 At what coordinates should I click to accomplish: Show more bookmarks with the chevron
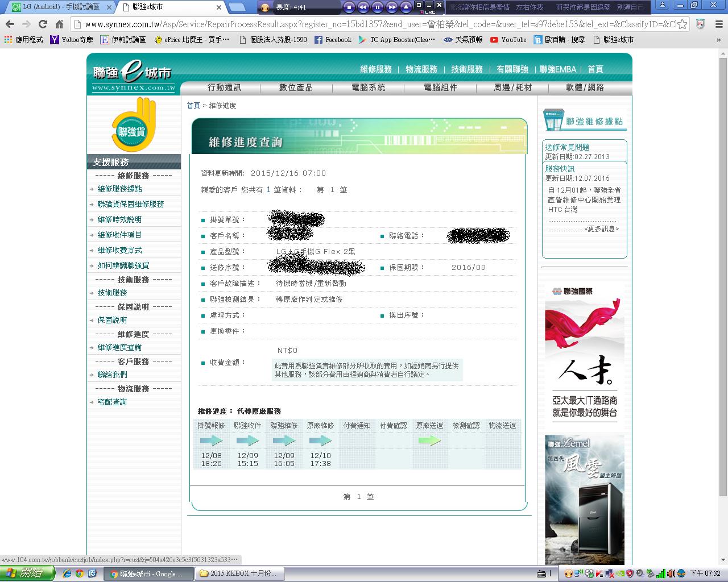(x=719, y=40)
